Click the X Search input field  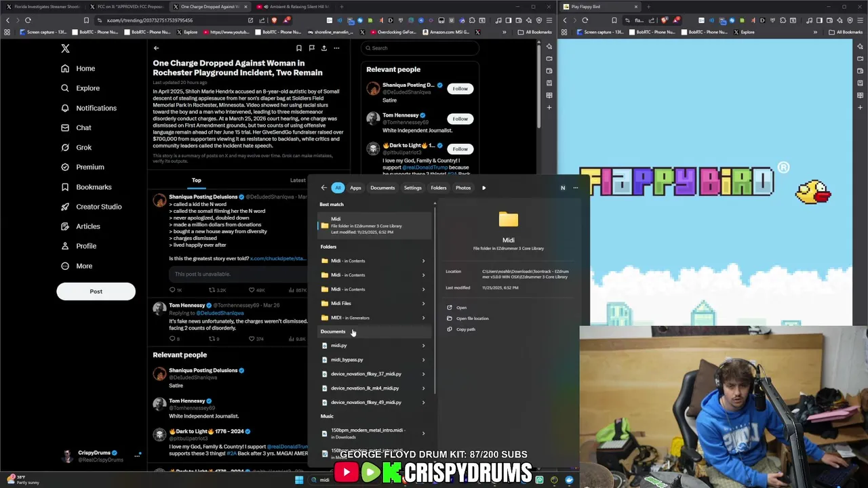(420, 48)
